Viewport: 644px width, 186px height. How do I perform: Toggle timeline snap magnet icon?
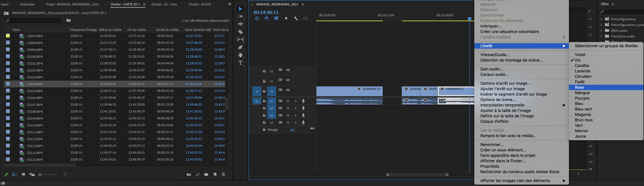pos(267,18)
